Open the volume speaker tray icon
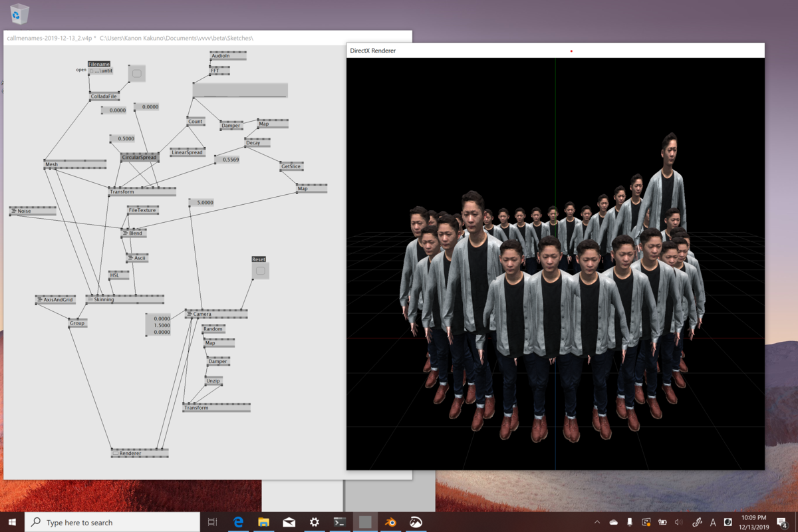This screenshot has height=532, width=798. click(678, 523)
